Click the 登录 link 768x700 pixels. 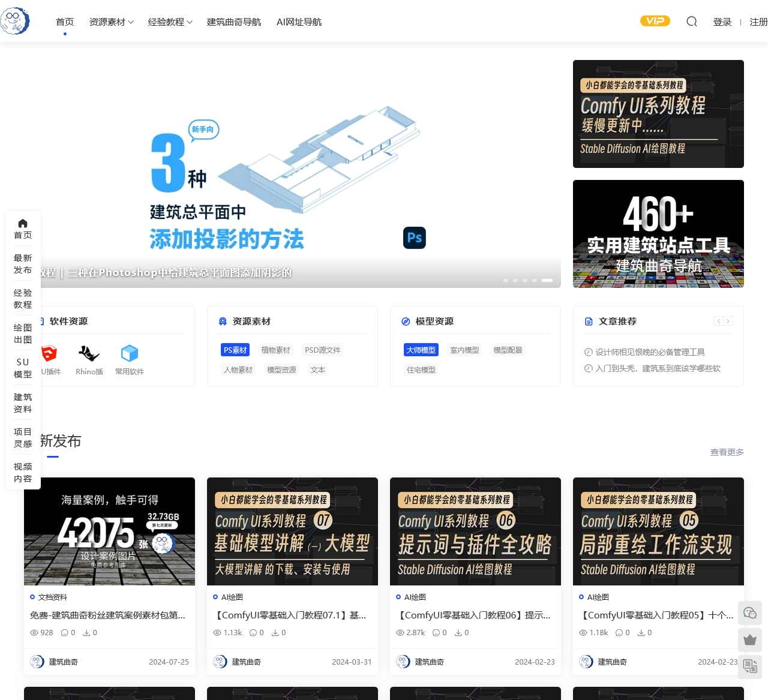722,22
